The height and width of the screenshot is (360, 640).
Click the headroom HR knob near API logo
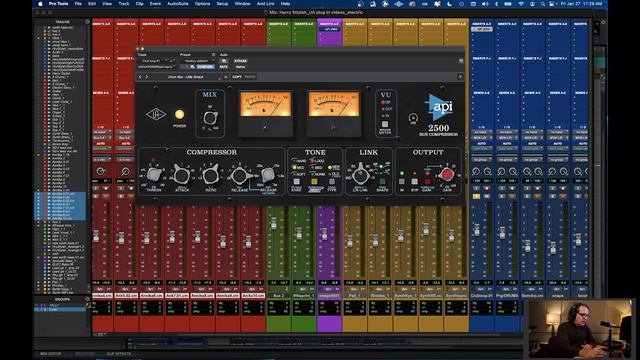[x=413, y=118]
